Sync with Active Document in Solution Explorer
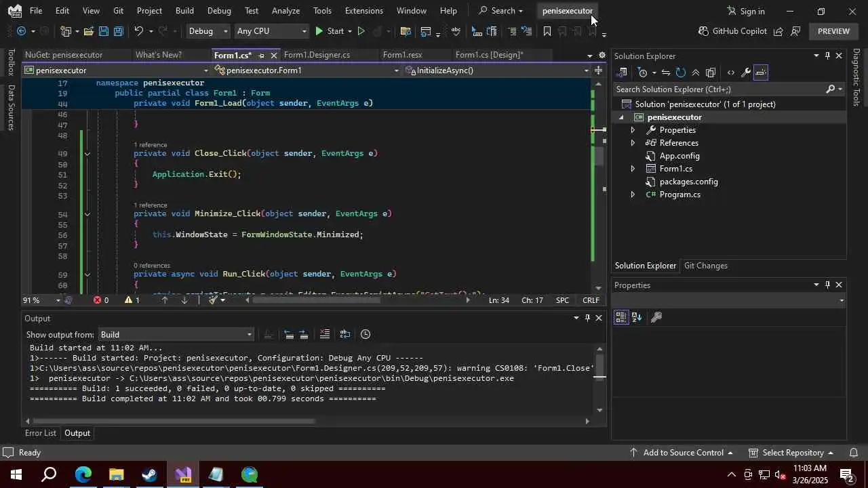Screen dimensions: 868x488 666,73
